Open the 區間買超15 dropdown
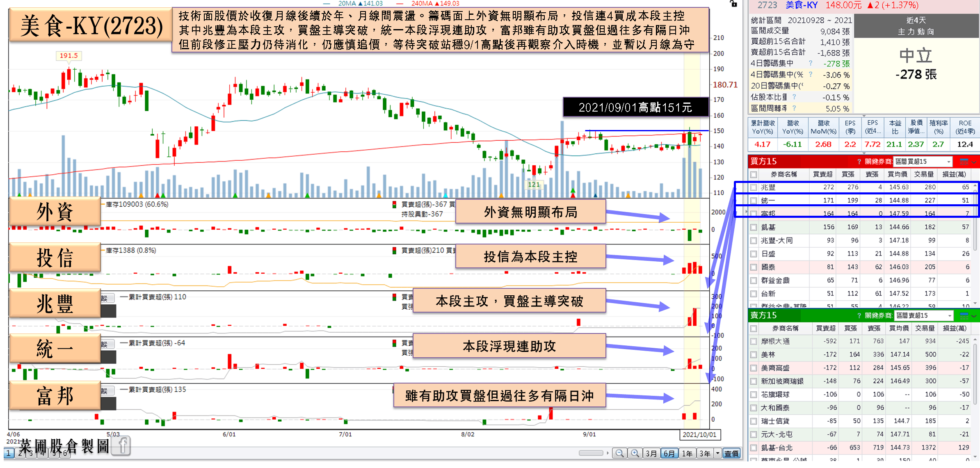The width and height of the screenshot is (980, 468). 923,162
